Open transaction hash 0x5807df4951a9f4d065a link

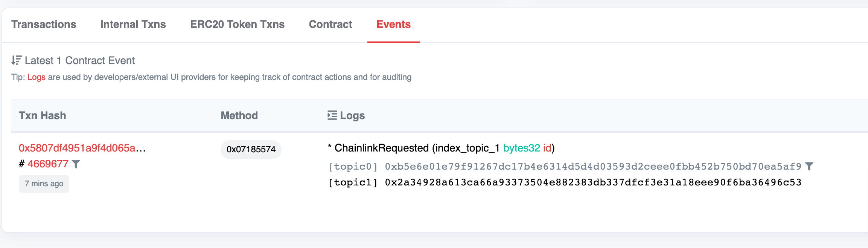point(82,148)
